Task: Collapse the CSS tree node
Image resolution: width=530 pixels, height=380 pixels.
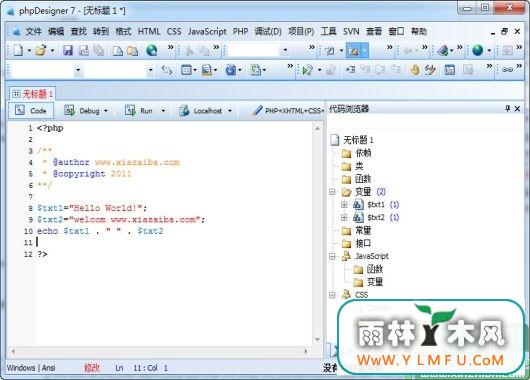Action: [332, 295]
